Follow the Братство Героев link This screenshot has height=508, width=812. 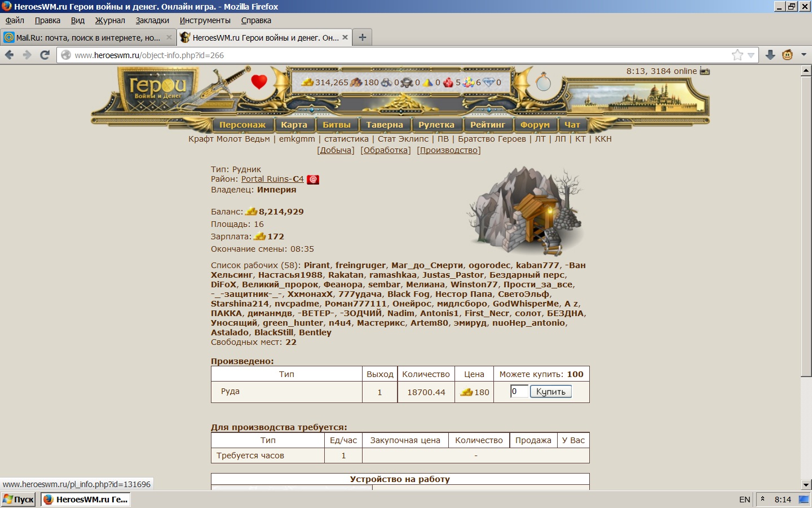click(492, 139)
